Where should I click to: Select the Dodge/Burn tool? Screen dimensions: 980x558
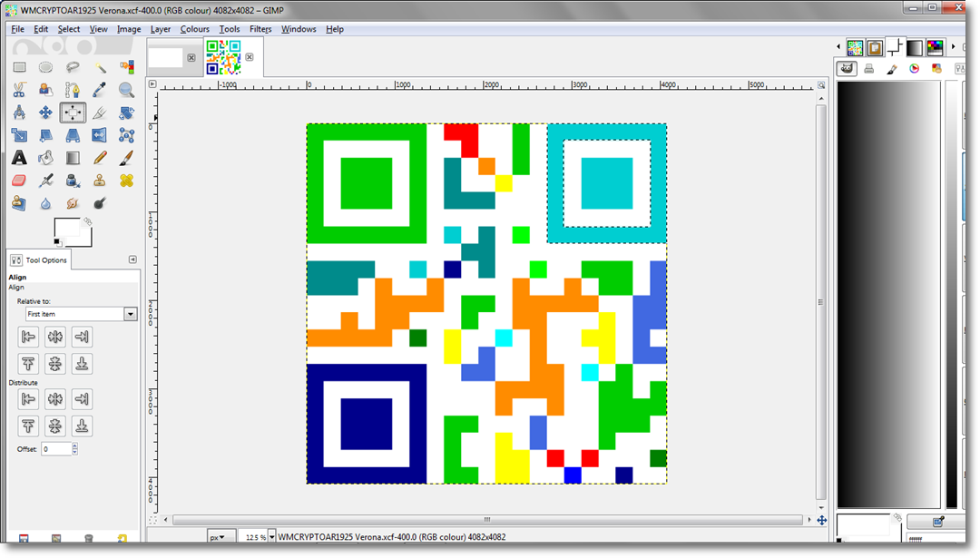tap(100, 203)
